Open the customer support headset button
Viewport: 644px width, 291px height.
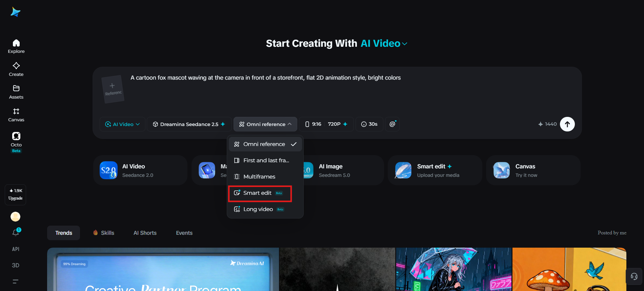[x=634, y=276]
